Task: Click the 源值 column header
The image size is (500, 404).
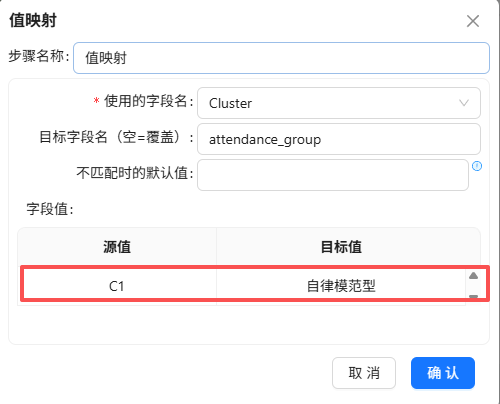Action: pos(117,247)
